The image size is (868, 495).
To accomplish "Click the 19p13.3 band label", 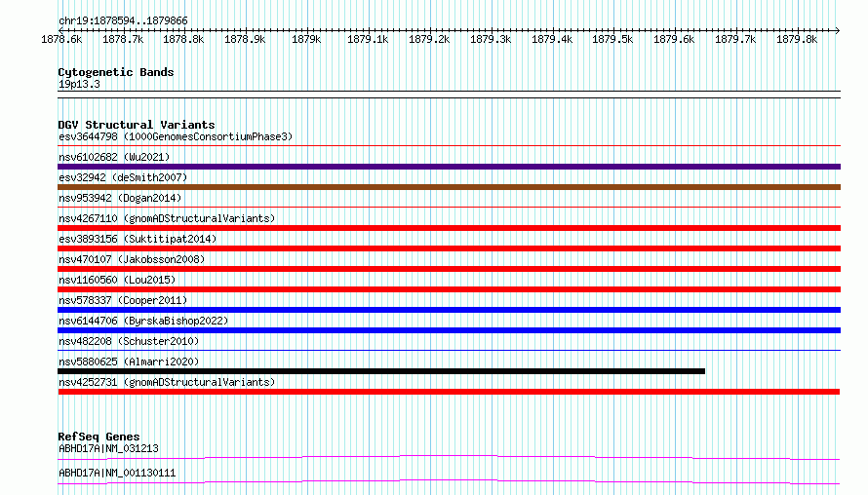I will coord(79,84).
